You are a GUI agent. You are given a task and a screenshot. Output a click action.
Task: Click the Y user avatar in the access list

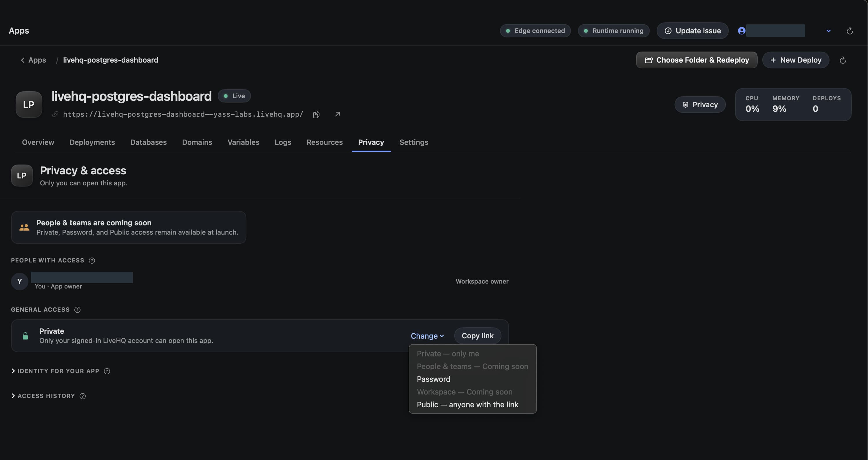click(20, 281)
